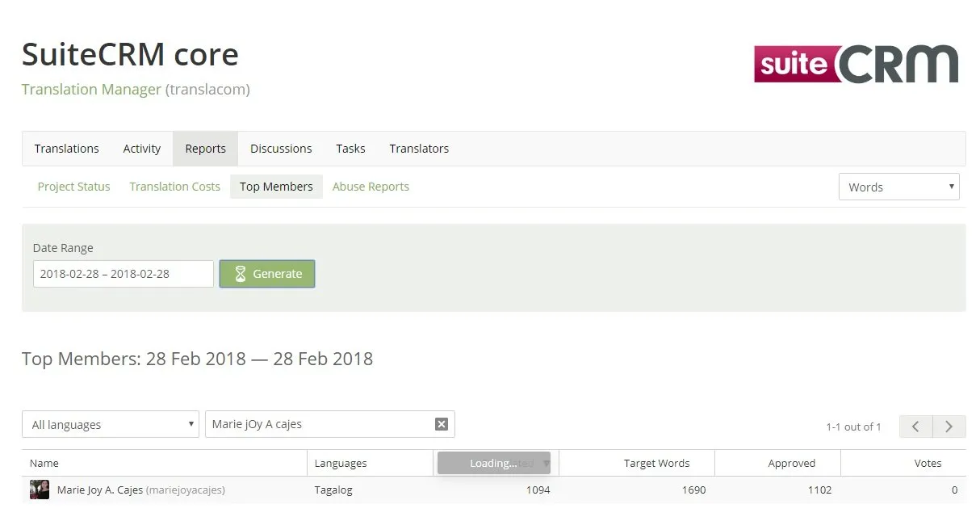This screenshot has height=517, width=980.
Task: Open the Tasks tab
Action: [x=350, y=149]
